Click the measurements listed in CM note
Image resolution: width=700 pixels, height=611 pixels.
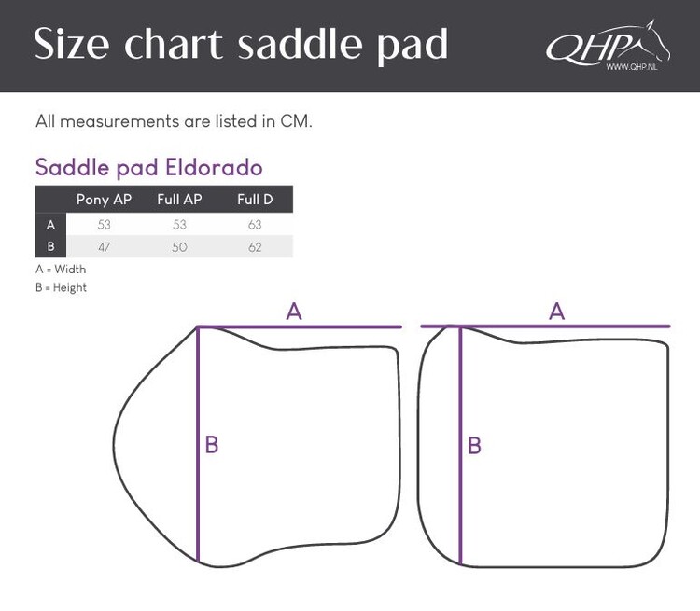coord(175,121)
